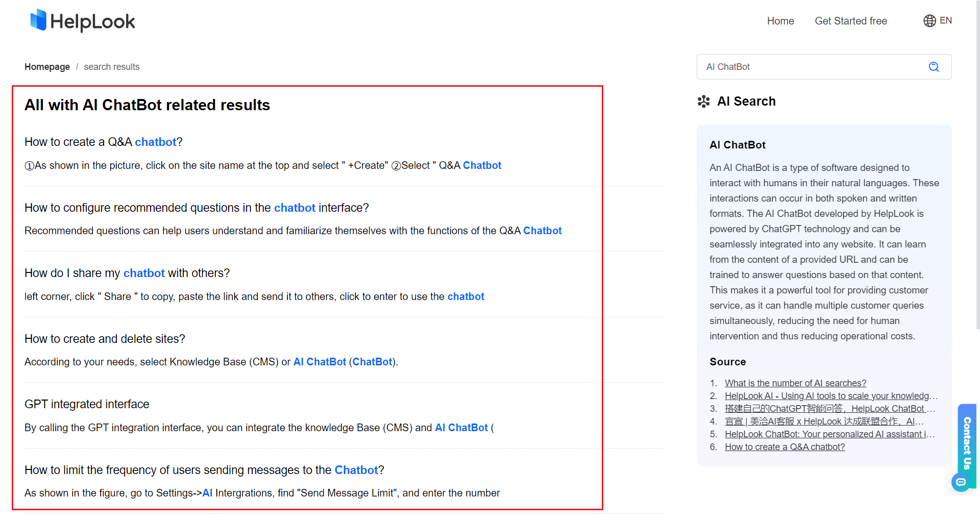Click the 'search results' breadcrumb text
980x522 pixels.
tap(112, 67)
